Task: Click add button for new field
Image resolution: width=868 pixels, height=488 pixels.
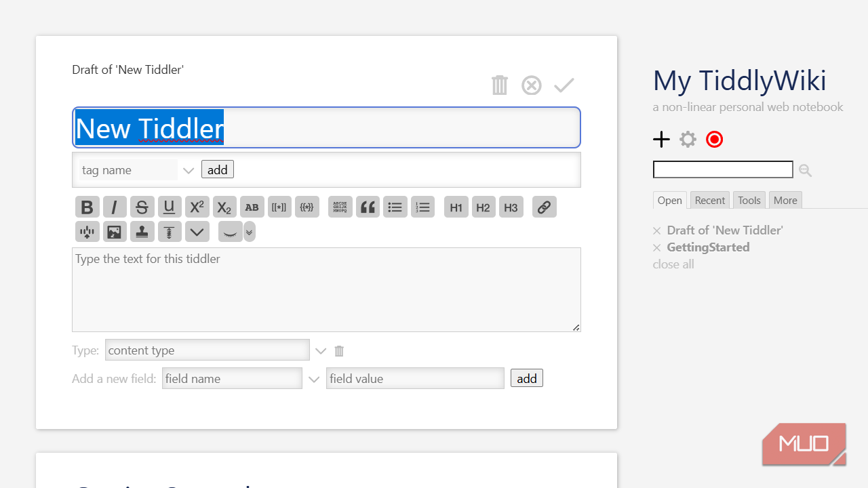Action: (x=527, y=378)
